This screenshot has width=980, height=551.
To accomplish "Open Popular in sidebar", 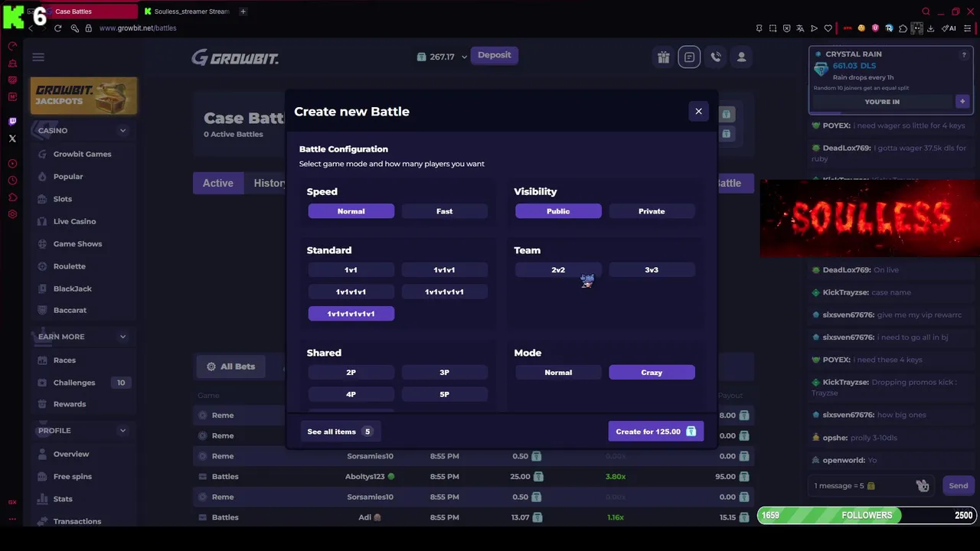I will tap(68, 176).
